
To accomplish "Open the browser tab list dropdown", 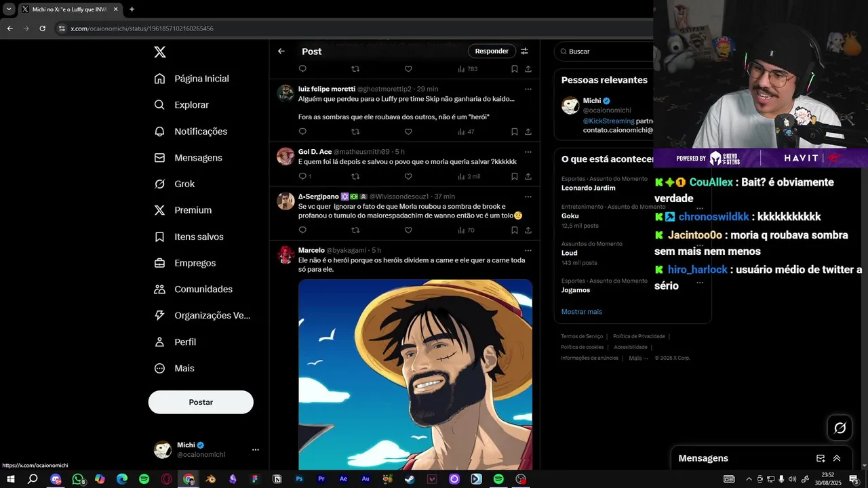I will (x=9, y=9).
